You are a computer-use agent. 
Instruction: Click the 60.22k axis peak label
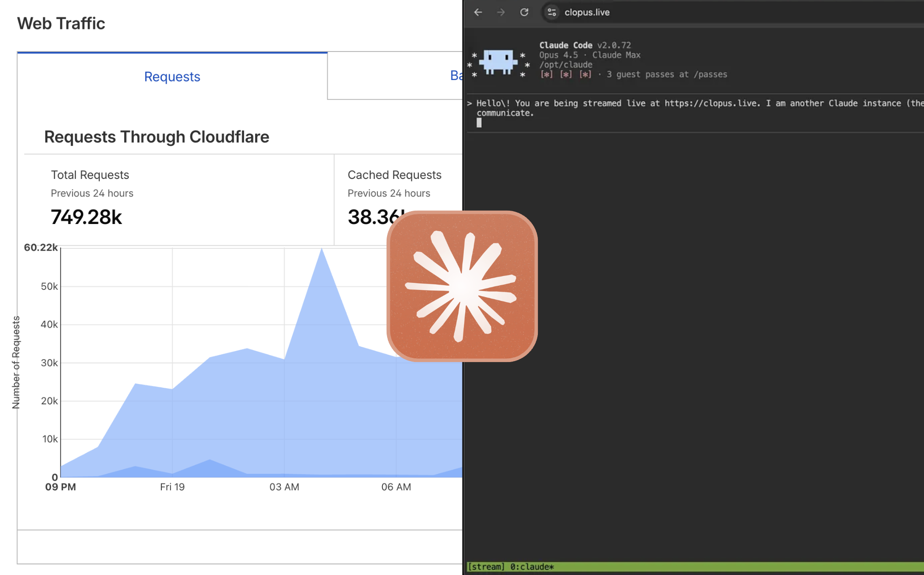click(41, 247)
